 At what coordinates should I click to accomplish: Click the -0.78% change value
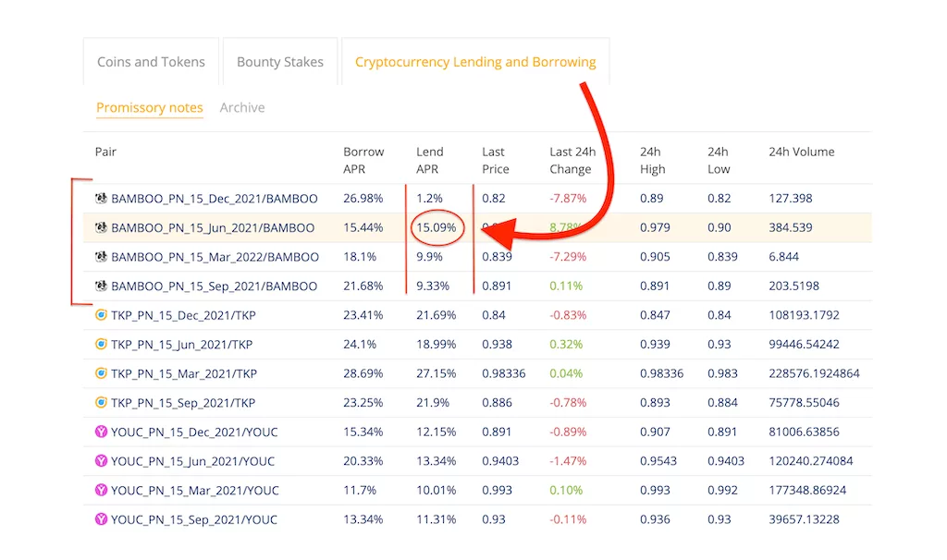tap(568, 403)
